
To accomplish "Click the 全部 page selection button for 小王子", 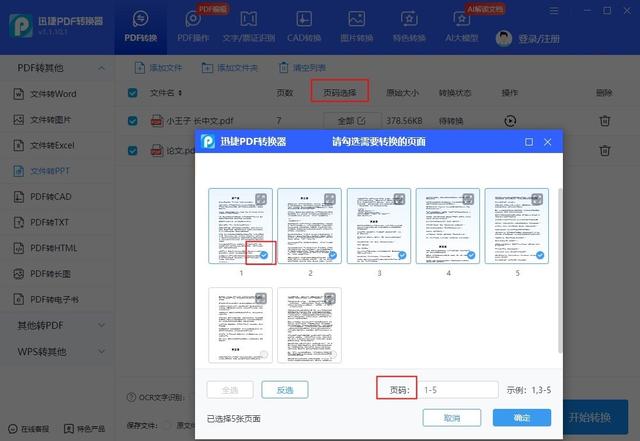I will click(x=352, y=121).
